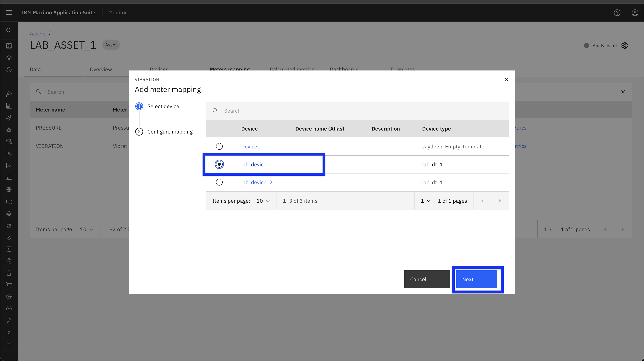Select the Meters mapping tab

pos(230,69)
